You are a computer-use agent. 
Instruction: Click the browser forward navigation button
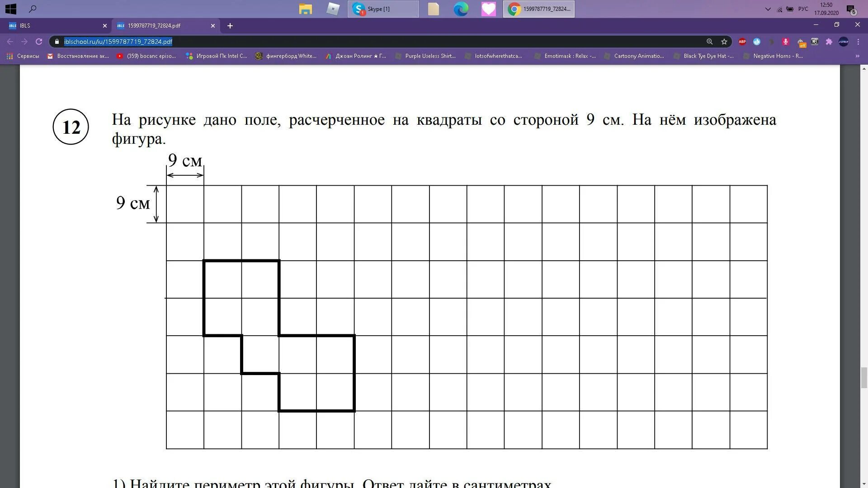pyautogui.click(x=24, y=41)
